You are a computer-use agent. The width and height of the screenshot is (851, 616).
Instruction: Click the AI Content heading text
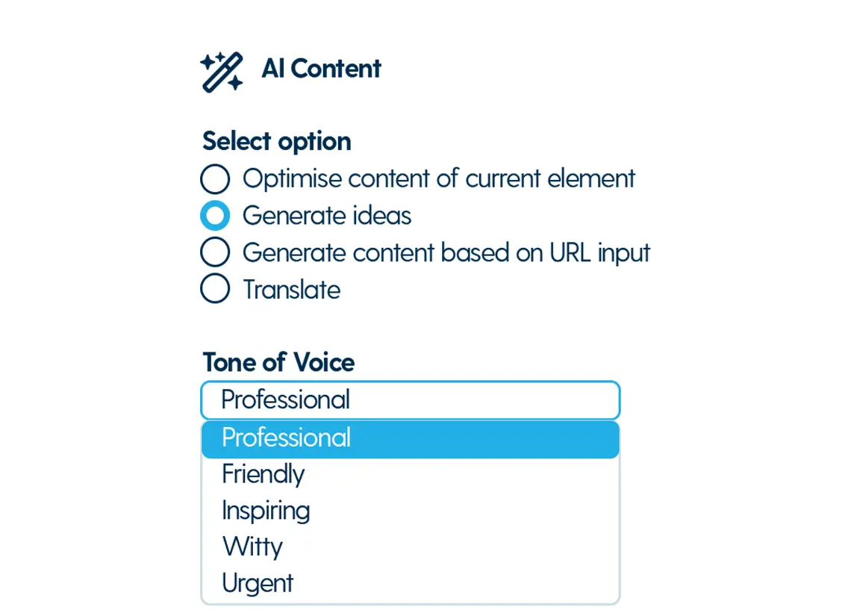point(321,69)
